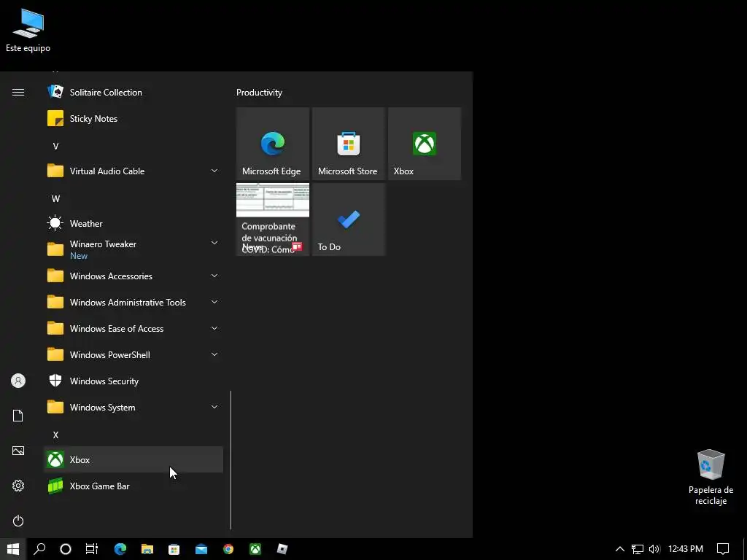Open Solitaire Collection from the app list
The image size is (747, 560).
tap(133, 93)
